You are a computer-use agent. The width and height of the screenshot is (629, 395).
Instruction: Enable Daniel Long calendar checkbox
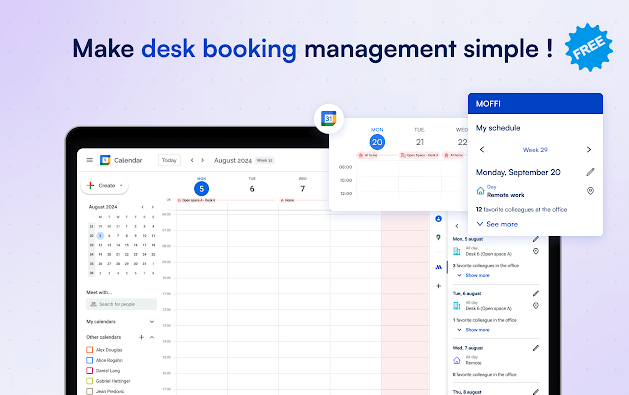click(x=89, y=371)
